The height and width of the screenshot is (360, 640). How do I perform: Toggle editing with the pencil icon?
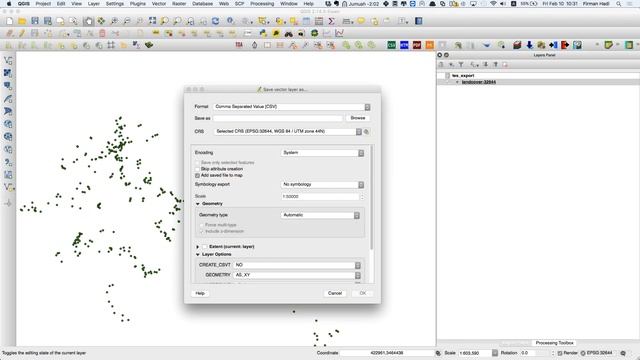(x=22, y=33)
